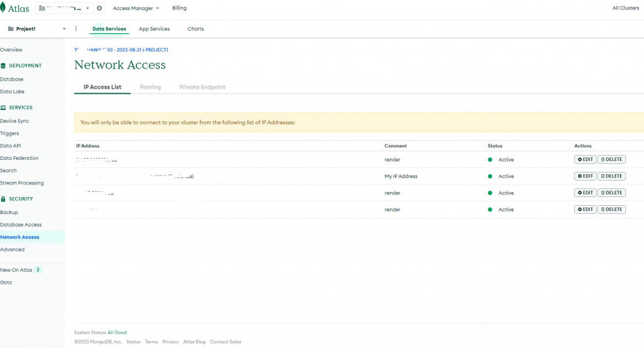This screenshot has width=644, height=348.
Task: Select the Peering tab
Action: (150, 87)
